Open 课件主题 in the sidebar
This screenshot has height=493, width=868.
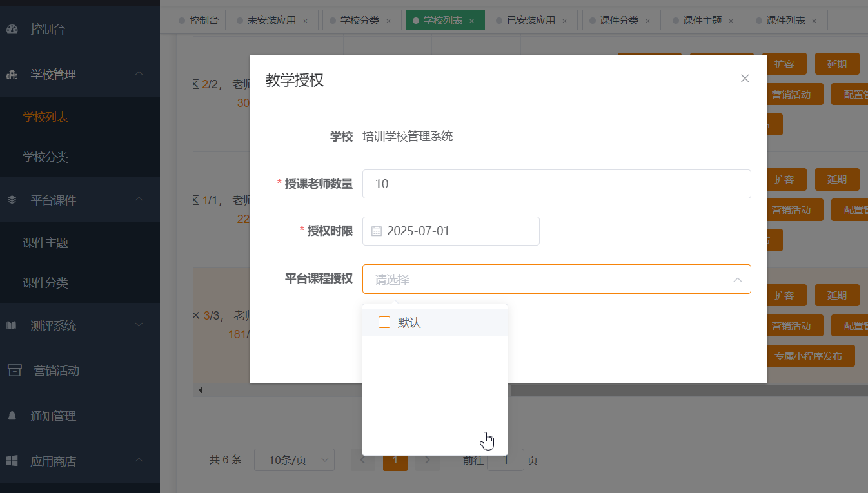point(45,242)
